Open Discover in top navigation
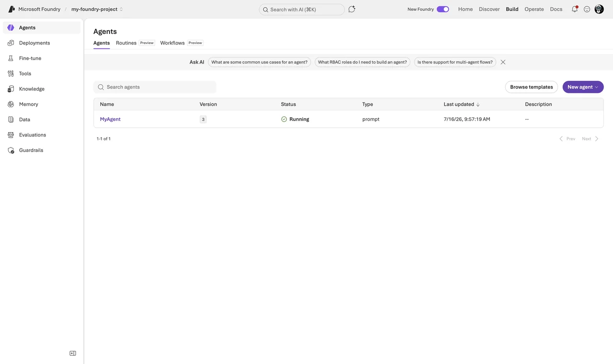Image resolution: width=613 pixels, height=364 pixels. [x=489, y=9]
